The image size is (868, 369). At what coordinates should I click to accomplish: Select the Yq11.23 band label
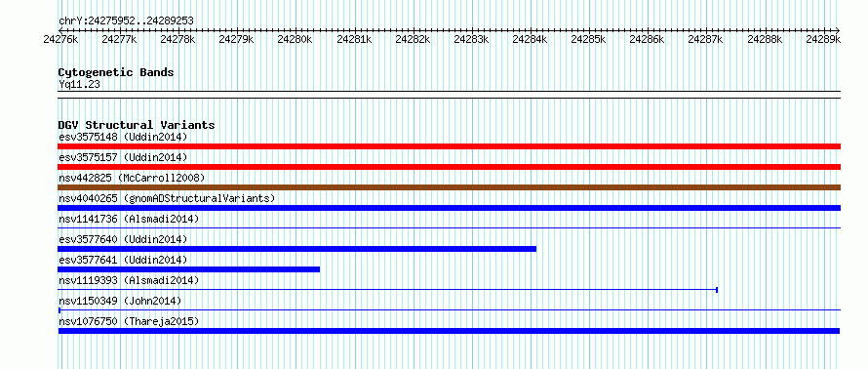click(x=79, y=85)
